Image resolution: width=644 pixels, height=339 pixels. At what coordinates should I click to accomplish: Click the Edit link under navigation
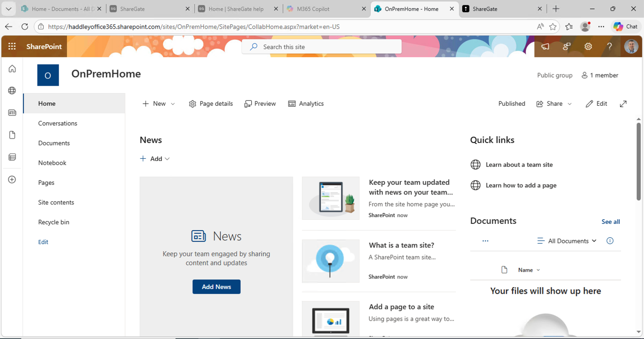(x=43, y=242)
